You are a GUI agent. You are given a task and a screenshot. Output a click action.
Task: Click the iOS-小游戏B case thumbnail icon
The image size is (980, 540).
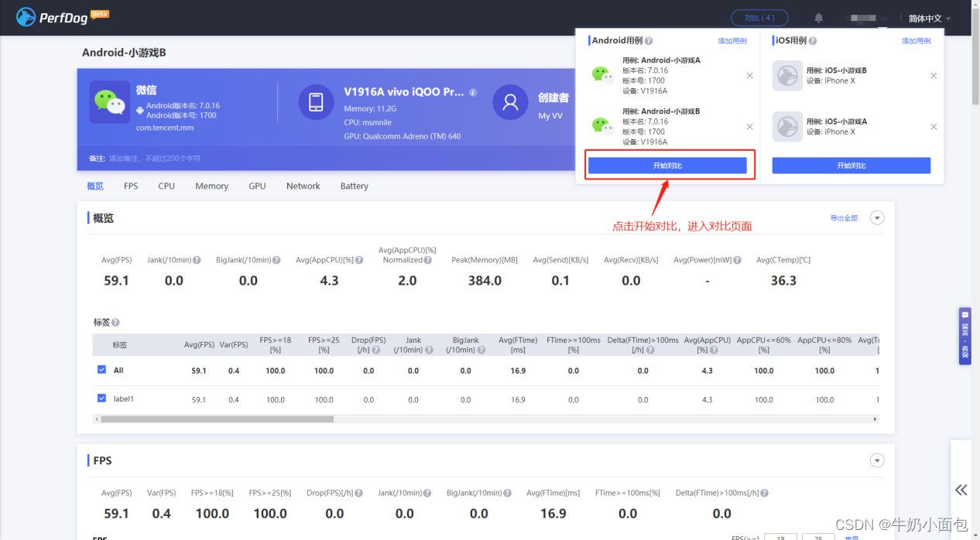[x=786, y=76]
